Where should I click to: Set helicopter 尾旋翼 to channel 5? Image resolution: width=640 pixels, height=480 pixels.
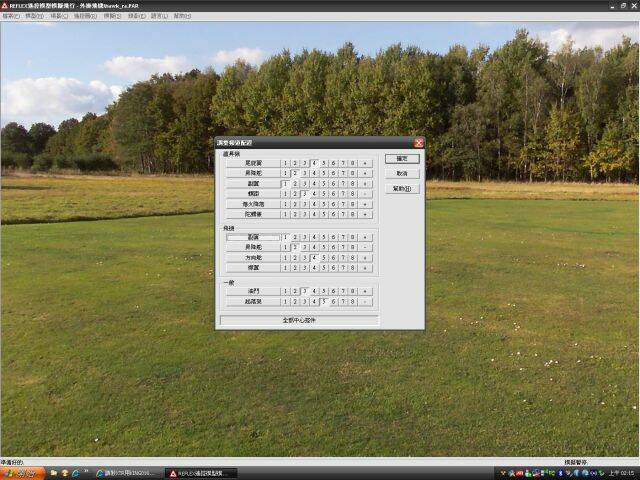point(324,163)
